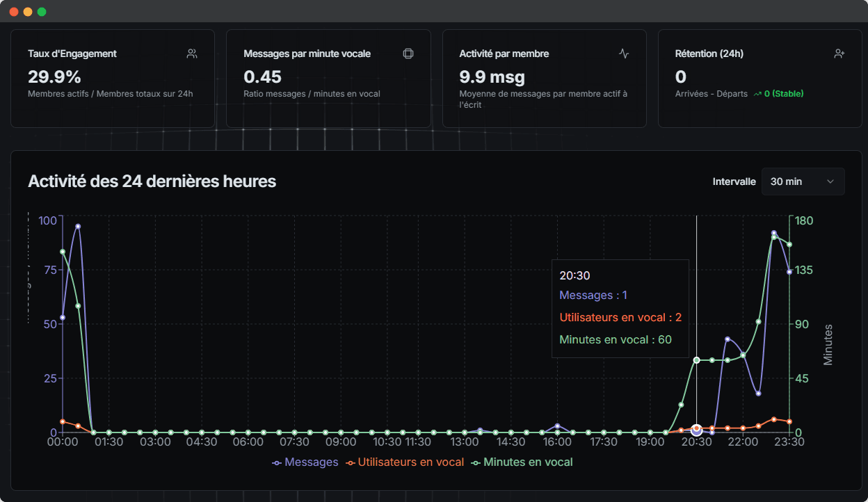The image size is (868, 502).
Task: Click the yellow minimize window button
Action: point(28,12)
